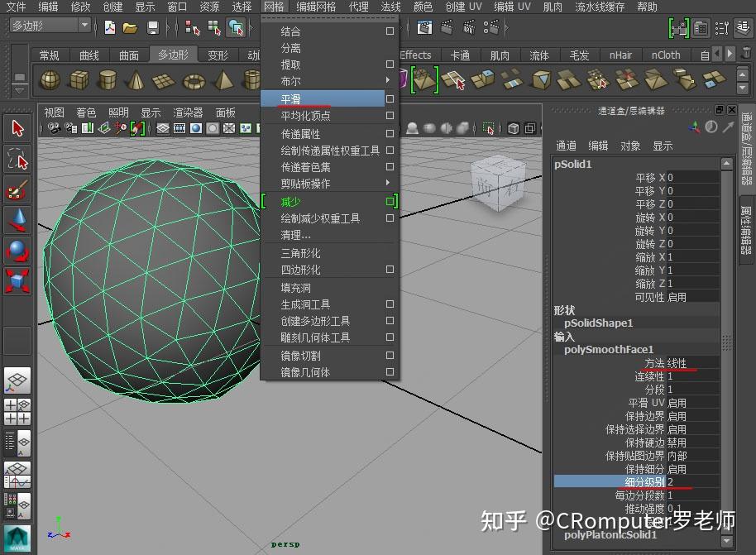Open the 平滑 options box
The image size is (756, 555).
(389, 98)
